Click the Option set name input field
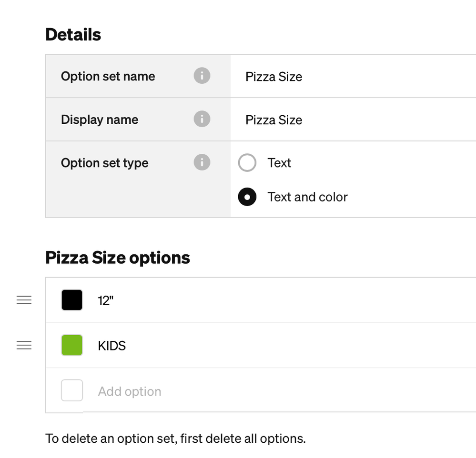The height and width of the screenshot is (458, 476). 353,77
